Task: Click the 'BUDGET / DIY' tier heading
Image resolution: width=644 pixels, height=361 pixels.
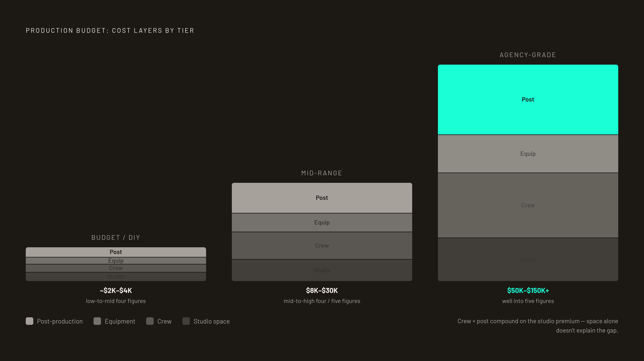Action: click(116, 238)
